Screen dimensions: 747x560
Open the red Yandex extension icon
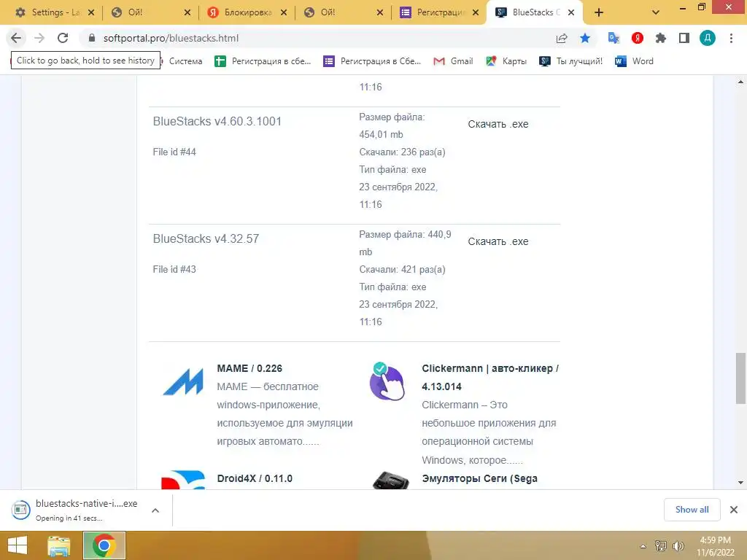(x=637, y=38)
